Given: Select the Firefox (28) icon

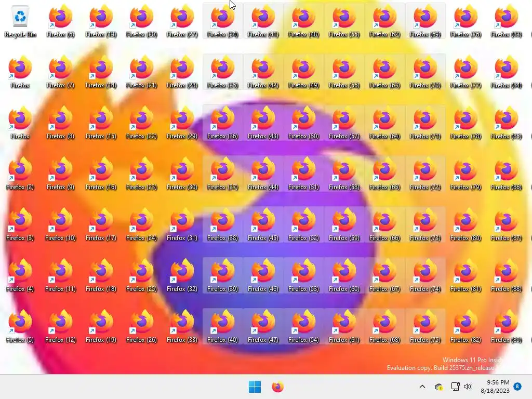Looking at the screenshot, I should click(182, 72).
